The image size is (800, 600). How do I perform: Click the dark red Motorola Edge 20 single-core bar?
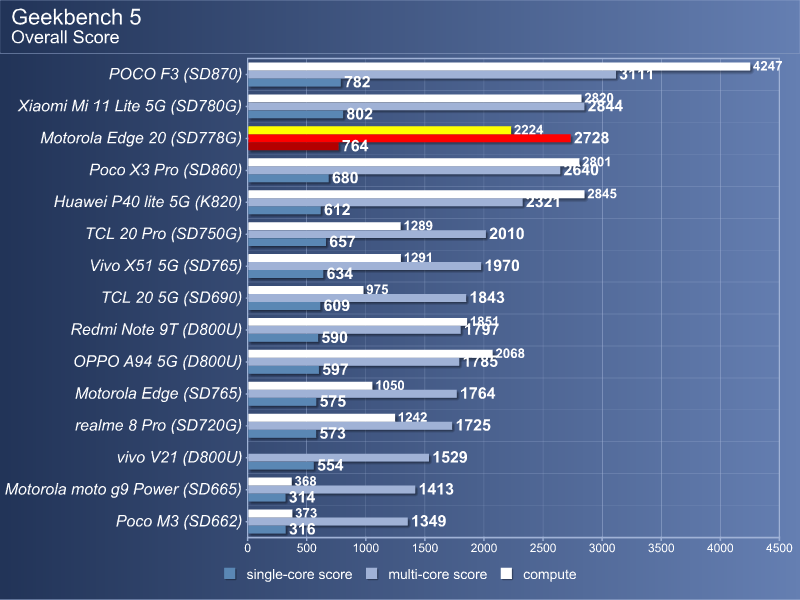click(293, 146)
